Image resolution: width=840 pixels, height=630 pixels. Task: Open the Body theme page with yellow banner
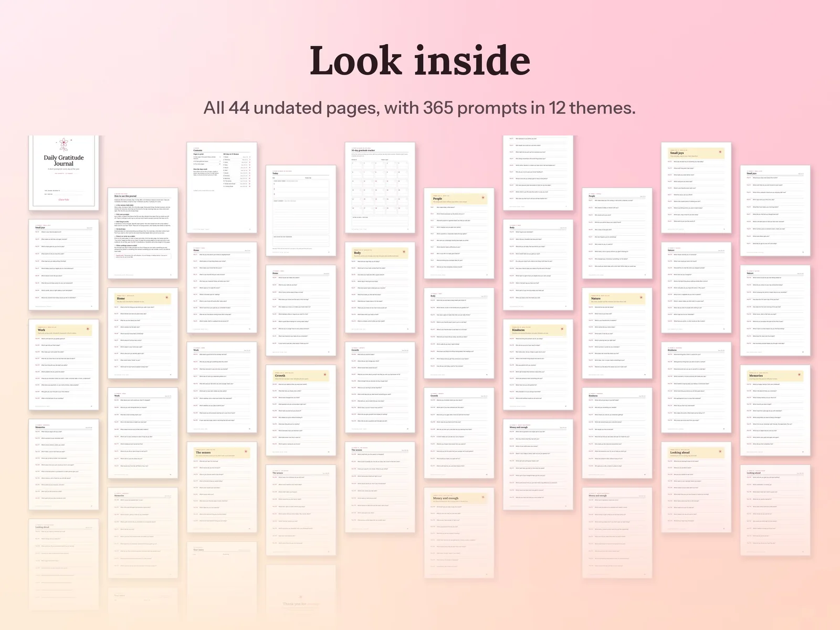tap(380, 287)
